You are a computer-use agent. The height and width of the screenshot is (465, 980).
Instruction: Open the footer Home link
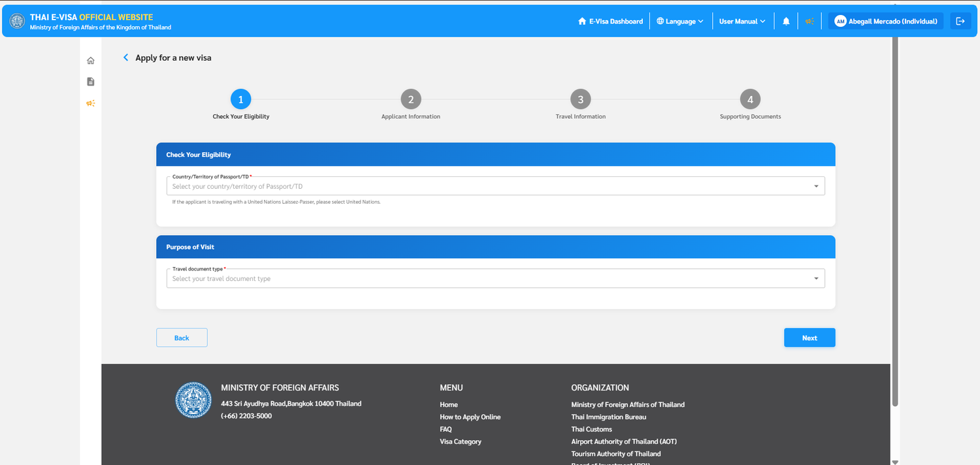point(449,405)
